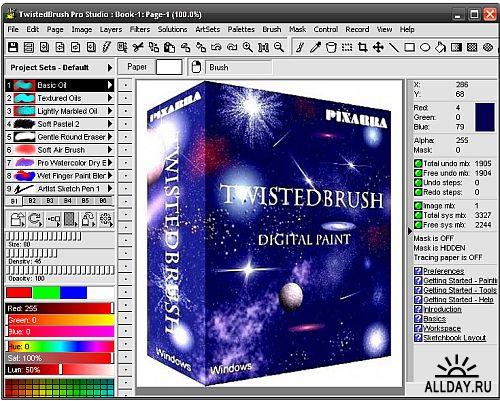
Task: Click the Paper button
Action: click(x=137, y=67)
